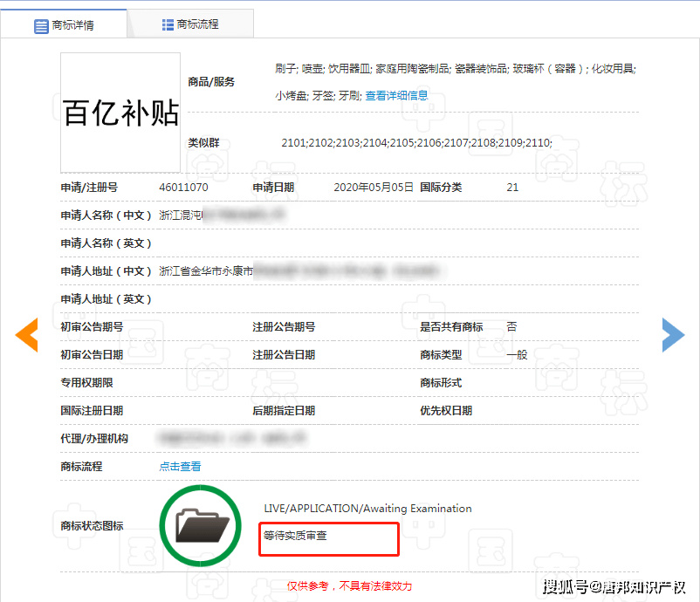Open the 商标详情 tab

pyautogui.click(x=64, y=24)
